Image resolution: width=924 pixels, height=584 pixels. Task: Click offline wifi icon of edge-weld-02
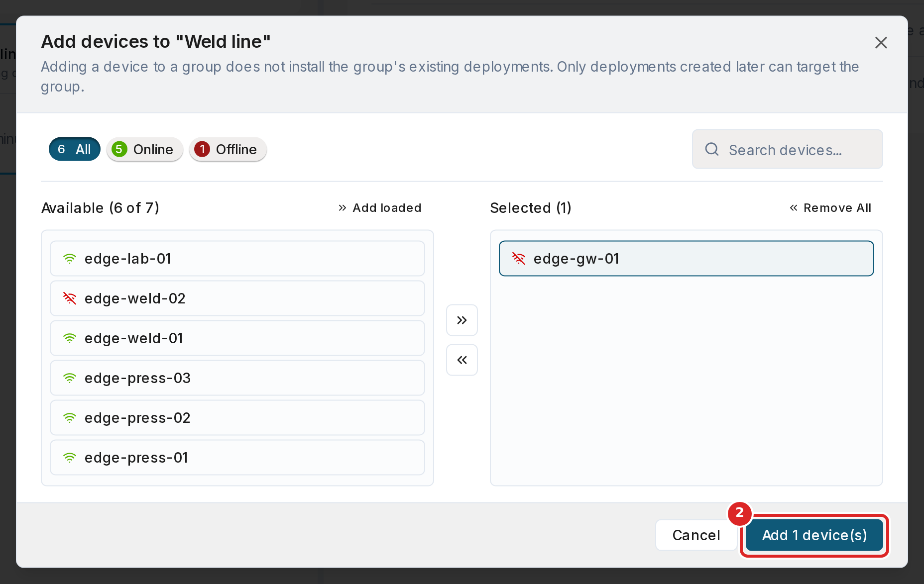click(70, 298)
